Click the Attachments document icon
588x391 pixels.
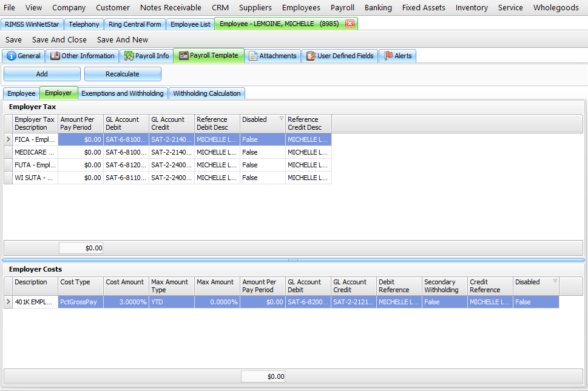[x=253, y=56]
